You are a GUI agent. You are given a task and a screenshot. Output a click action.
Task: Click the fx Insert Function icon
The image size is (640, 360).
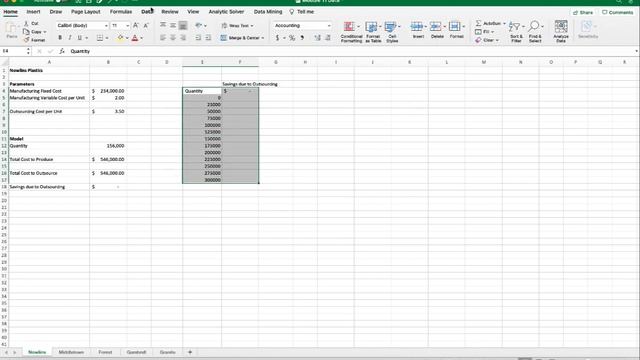pos(62,51)
